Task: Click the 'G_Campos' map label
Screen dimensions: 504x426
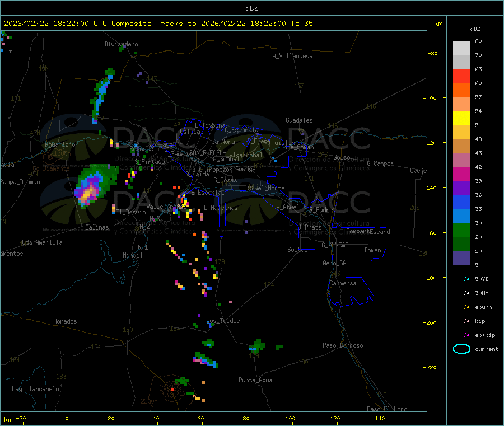Action: 381,163
